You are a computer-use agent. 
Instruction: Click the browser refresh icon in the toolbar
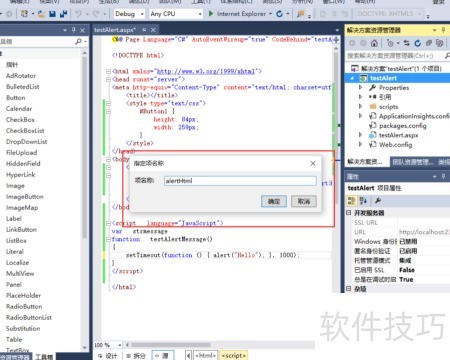click(280, 14)
